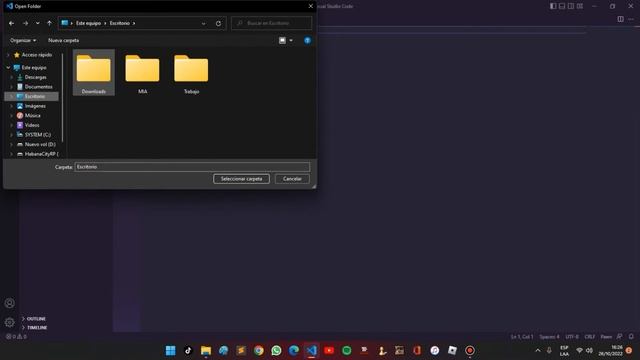Screen dimensions: 640x360
Task: Expand the 'Nuevo vol (D:)' tree node arrow
Action: [11, 144]
